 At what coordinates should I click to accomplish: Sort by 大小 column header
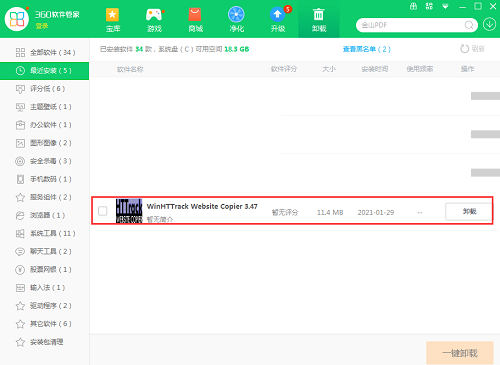(329, 69)
